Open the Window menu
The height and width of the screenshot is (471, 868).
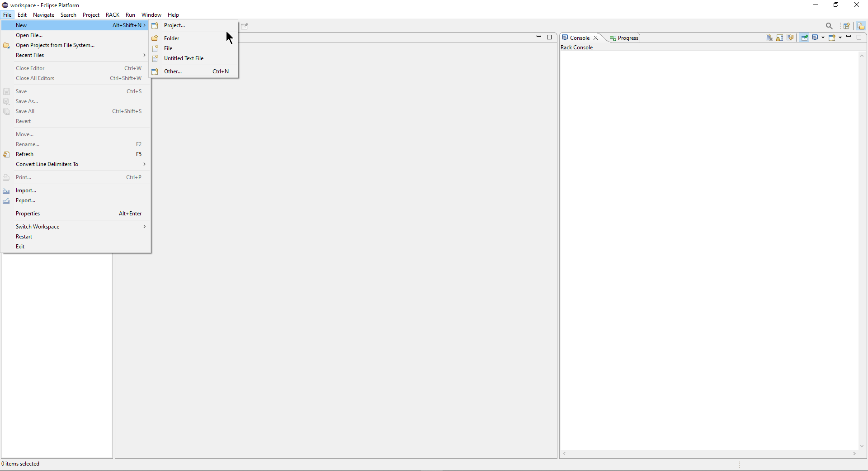click(151, 15)
